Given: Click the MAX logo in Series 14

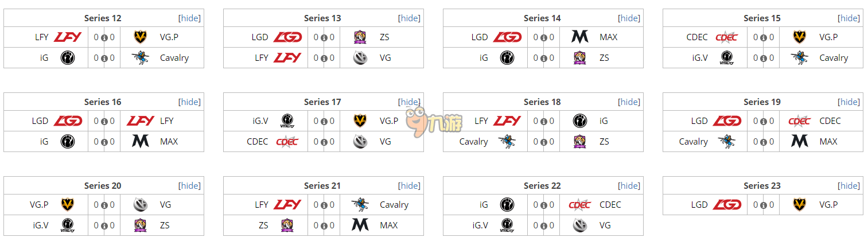Looking at the screenshot, I should tap(579, 37).
